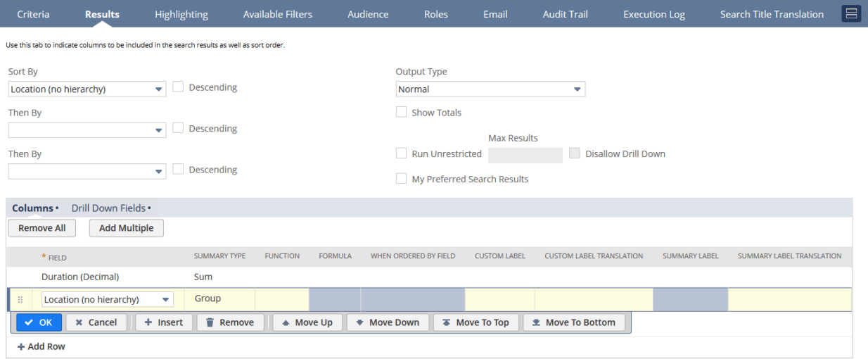View the Audit Trail tab
868x359 pixels.
click(x=565, y=14)
